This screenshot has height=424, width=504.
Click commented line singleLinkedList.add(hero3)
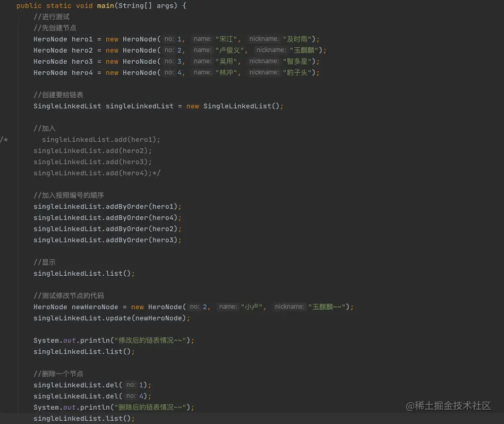pyautogui.click(x=92, y=162)
